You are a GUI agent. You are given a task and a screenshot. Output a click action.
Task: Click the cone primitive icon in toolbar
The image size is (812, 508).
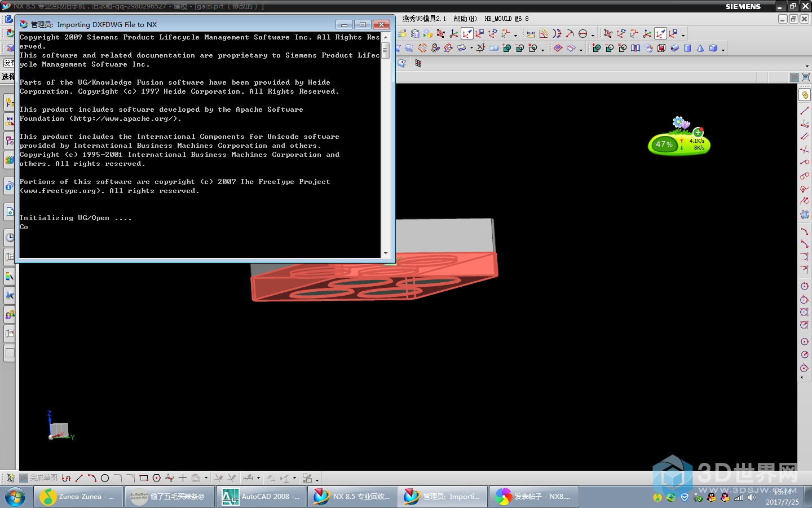[x=700, y=48]
